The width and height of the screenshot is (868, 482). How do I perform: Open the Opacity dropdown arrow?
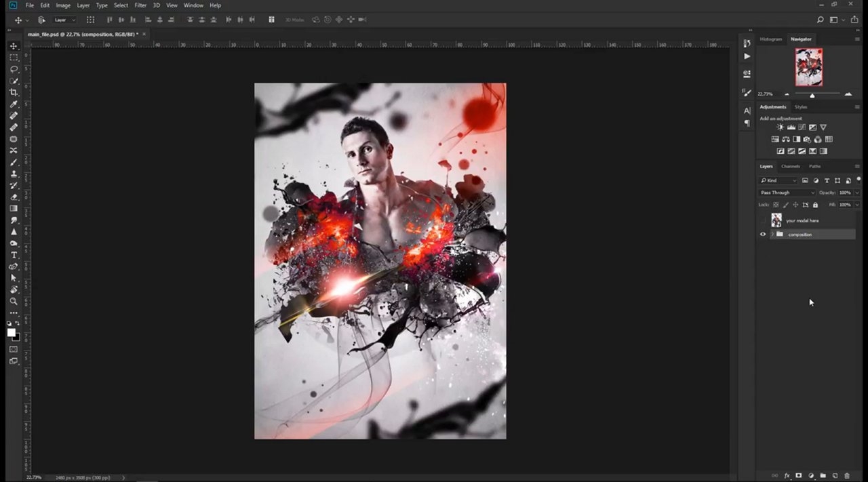[x=856, y=193]
